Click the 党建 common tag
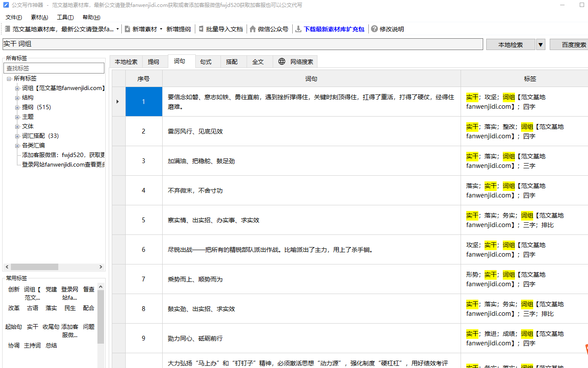 tap(51, 289)
